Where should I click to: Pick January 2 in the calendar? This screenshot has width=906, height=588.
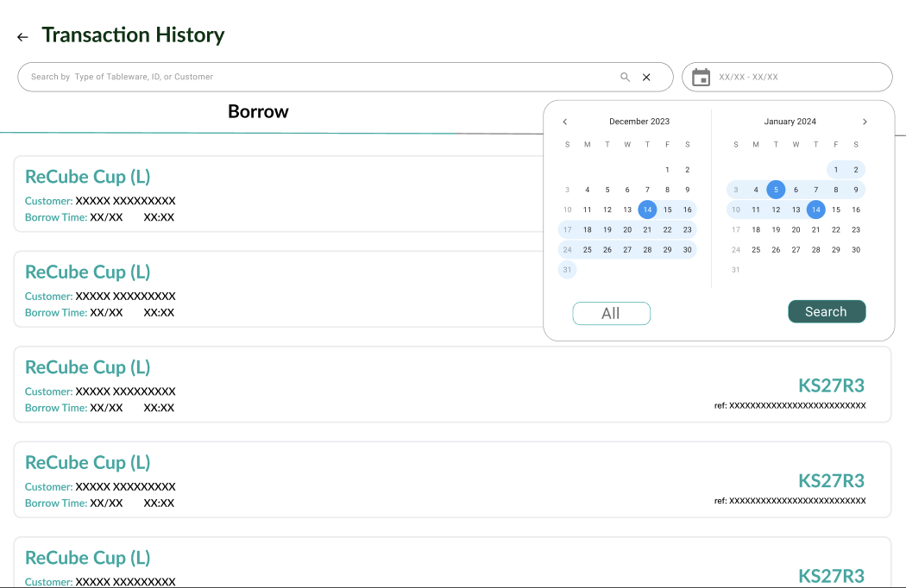[x=856, y=170]
